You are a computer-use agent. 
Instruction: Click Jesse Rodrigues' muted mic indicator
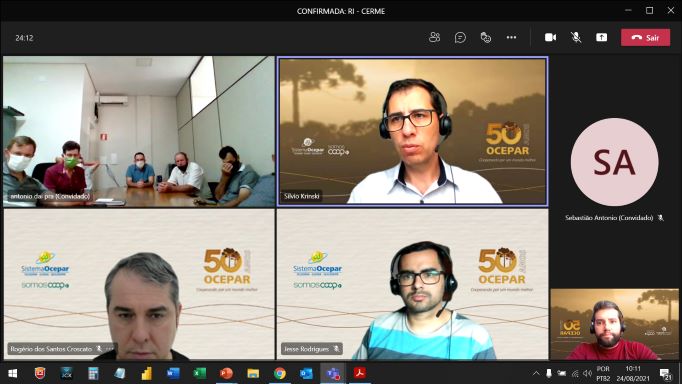point(336,349)
